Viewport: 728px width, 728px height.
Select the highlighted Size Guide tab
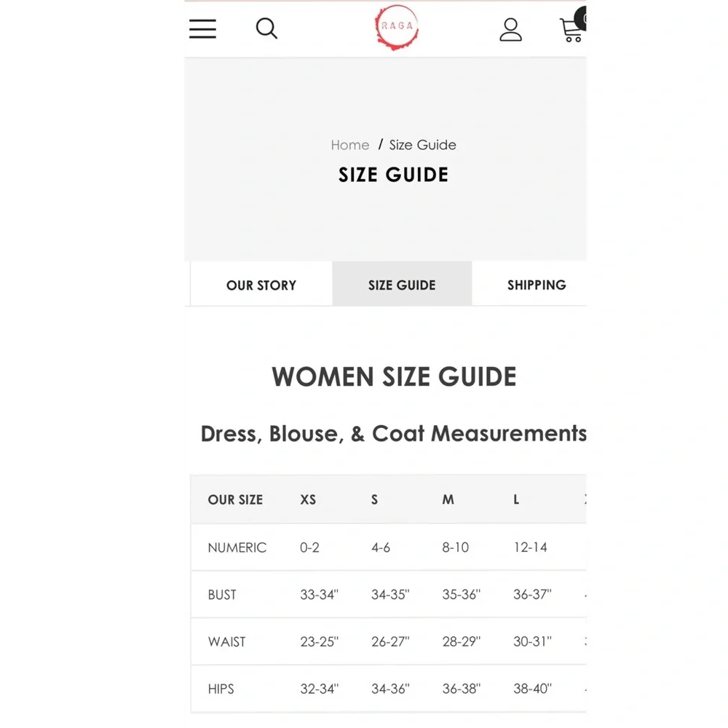[x=402, y=285]
